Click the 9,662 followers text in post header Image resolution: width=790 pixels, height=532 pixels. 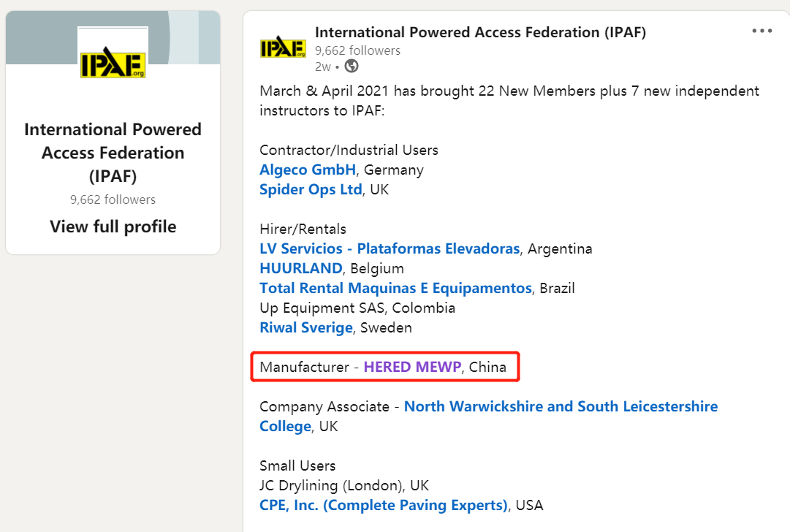[x=357, y=50]
